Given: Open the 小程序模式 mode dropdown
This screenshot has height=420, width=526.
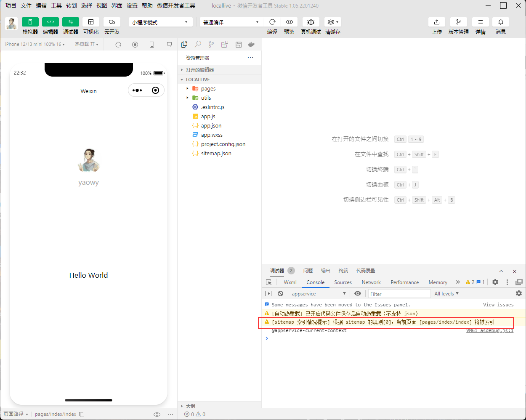Looking at the screenshot, I should pos(161,22).
